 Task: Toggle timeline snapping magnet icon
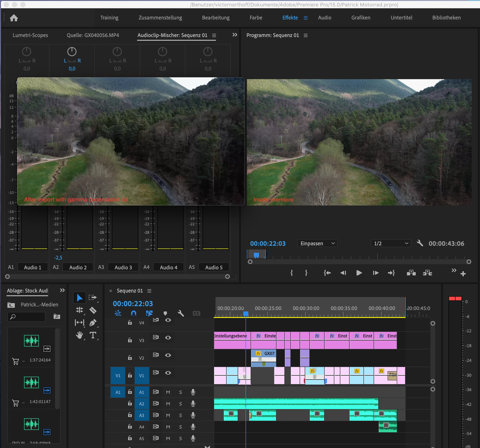[133, 313]
